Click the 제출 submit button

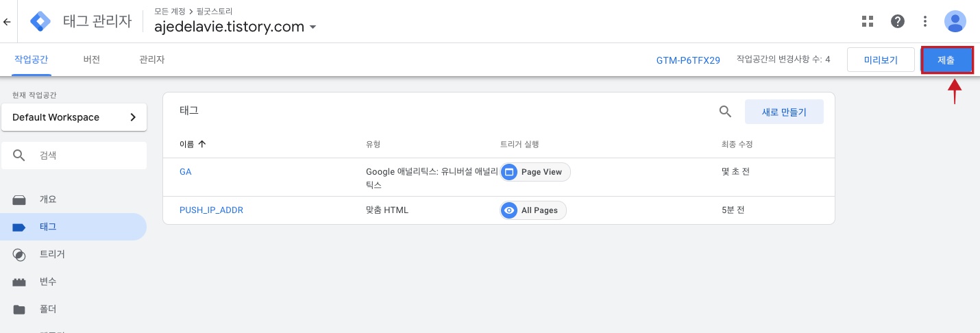[946, 60]
